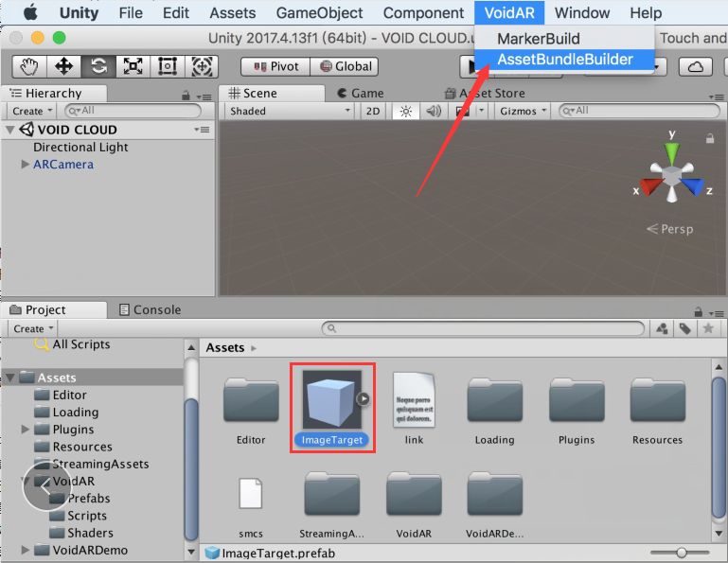
Task: Select the Rect transform tool
Action: pyautogui.click(x=168, y=66)
